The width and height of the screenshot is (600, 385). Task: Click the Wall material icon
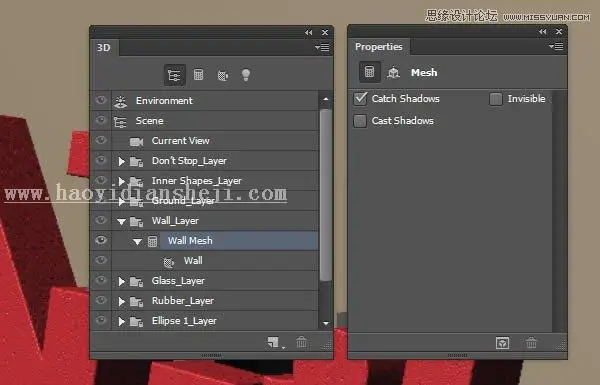[168, 262]
